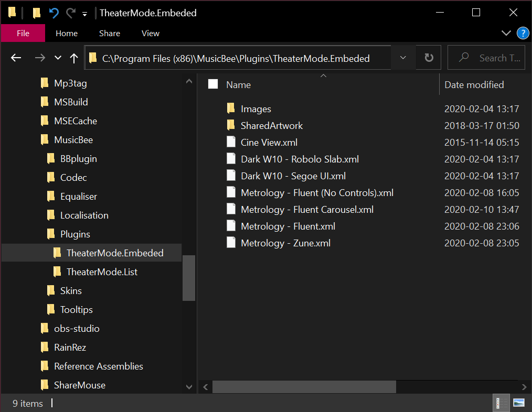Image resolution: width=532 pixels, height=412 pixels.
Task: Click the Cine View.xml file icon
Action: tap(231, 143)
